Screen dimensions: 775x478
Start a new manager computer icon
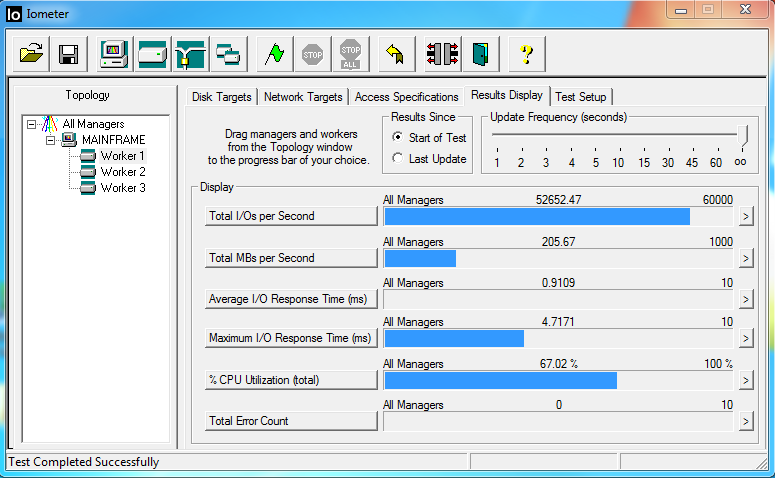pos(114,54)
